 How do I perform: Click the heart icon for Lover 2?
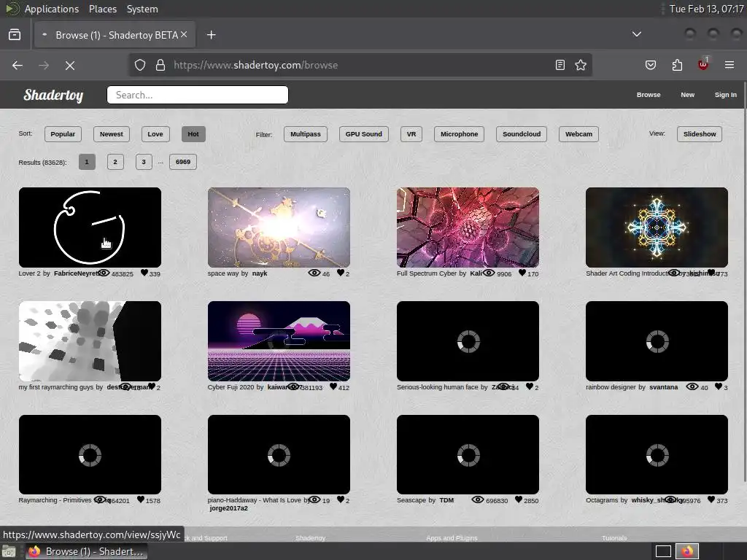(x=144, y=273)
